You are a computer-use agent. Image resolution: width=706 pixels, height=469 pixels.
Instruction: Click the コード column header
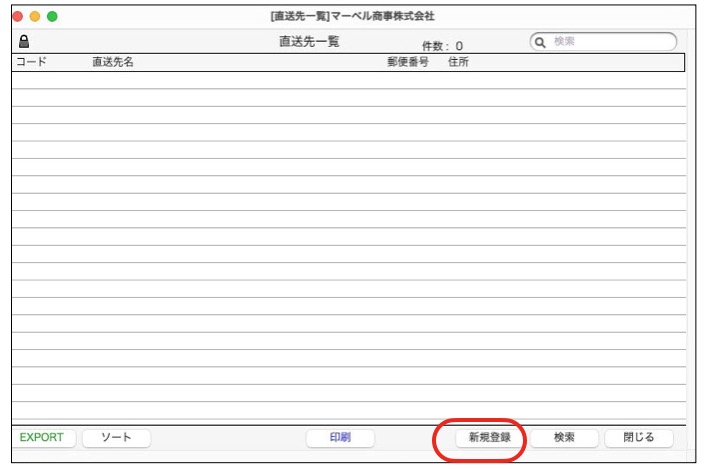[31, 62]
